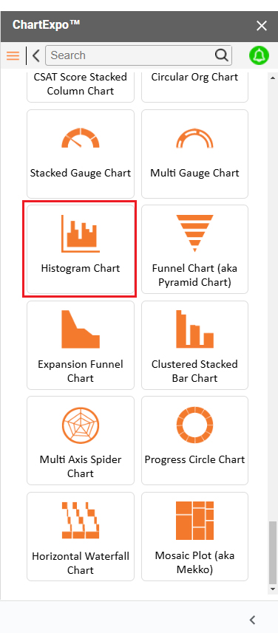The image size is (278, 644).
Task: Open the Progress Circle Chart tile
Action: click(195, 441)
